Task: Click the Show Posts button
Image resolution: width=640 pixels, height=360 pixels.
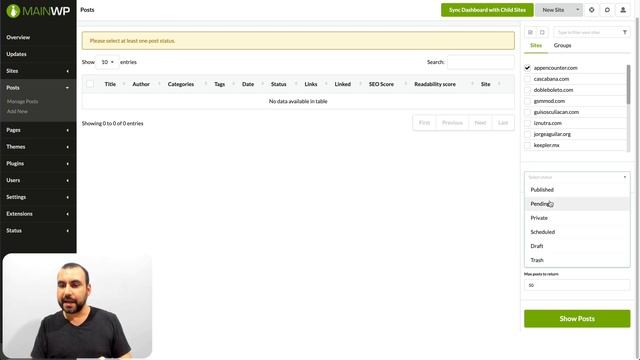Action: coord(577,319)
